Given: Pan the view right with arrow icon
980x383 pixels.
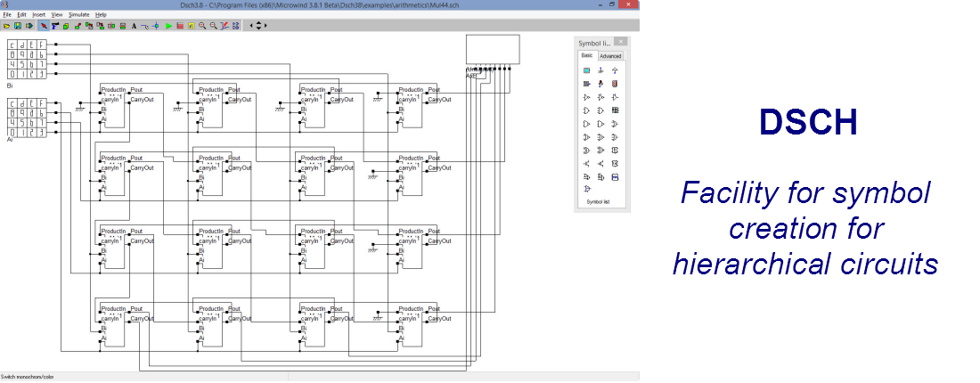Looking at the screenshot, I should click(x=265, y=26).
